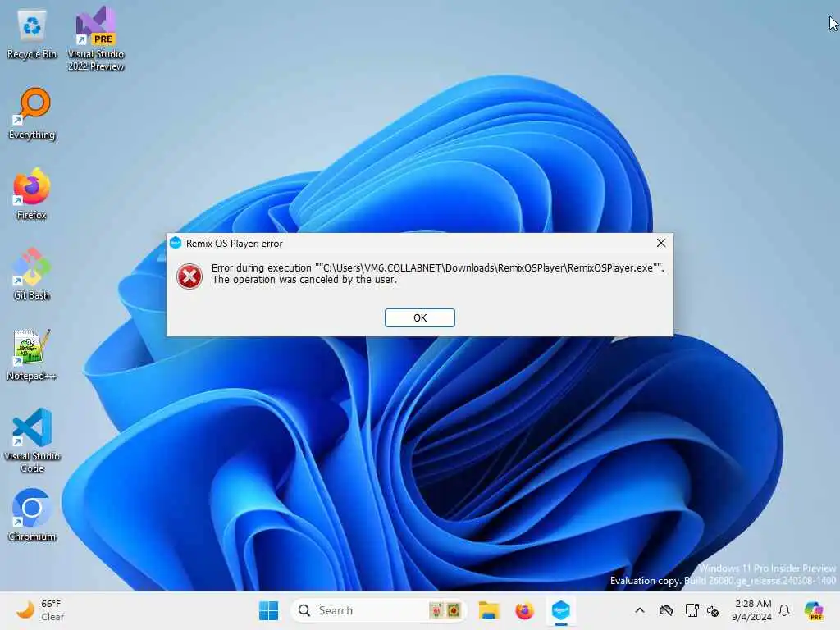The height and width of the screenshot is (630, 840).
Task: Open the Windows Start menu
Action: [268, 610]
